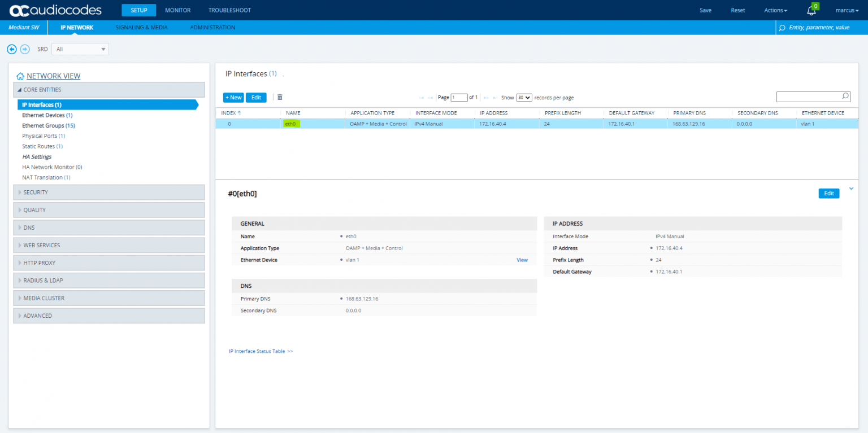Open the records per page dropdown
Image resolution: width=868 pixels, height=433 pixels.
click(524, 98)
